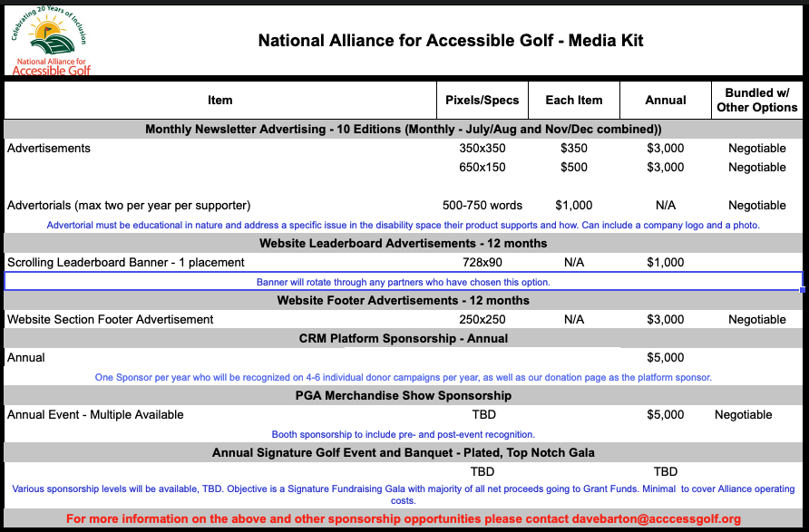Select the Media Kit title text
Image resolution: width=809 pixels, height=532 pixels.
click(451, 40)
